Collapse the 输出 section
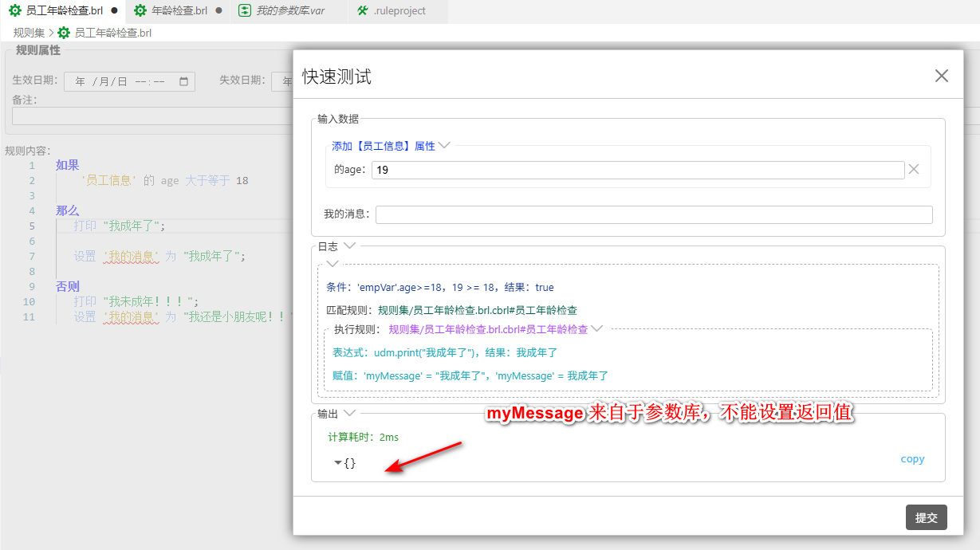 (x=349, y=413)
